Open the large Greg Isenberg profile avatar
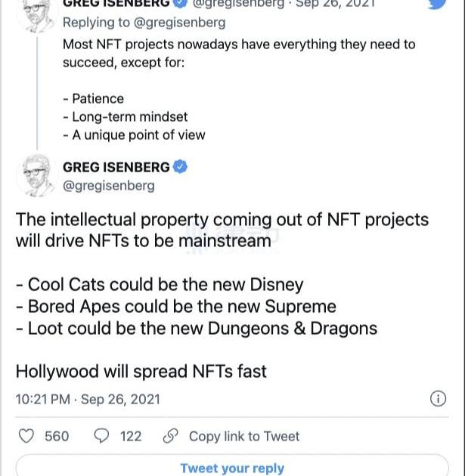This screenshot has height=476, width=465. tap(37, 175)
